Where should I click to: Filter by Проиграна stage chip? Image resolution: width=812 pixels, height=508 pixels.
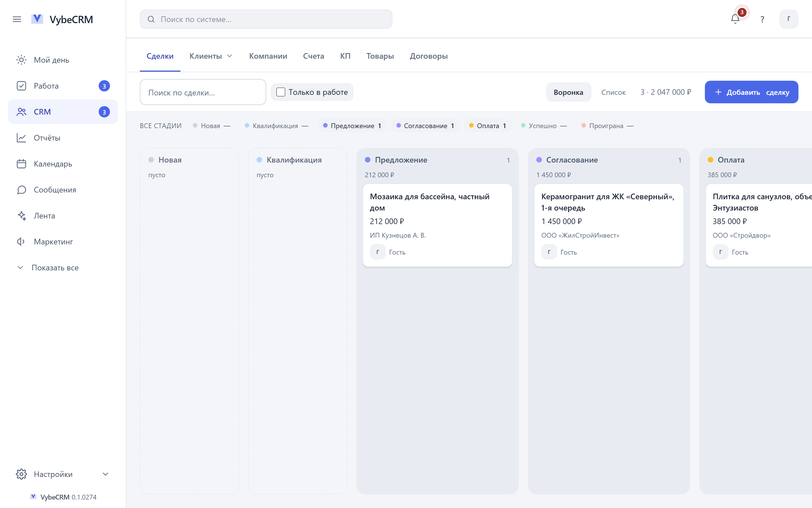coord(607,126)
